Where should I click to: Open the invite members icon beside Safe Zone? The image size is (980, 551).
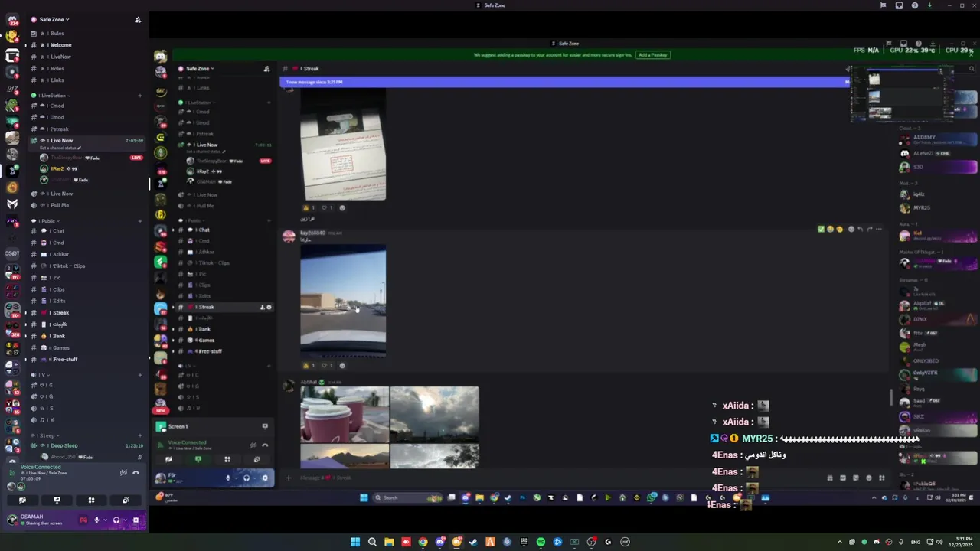coord(138,20)
